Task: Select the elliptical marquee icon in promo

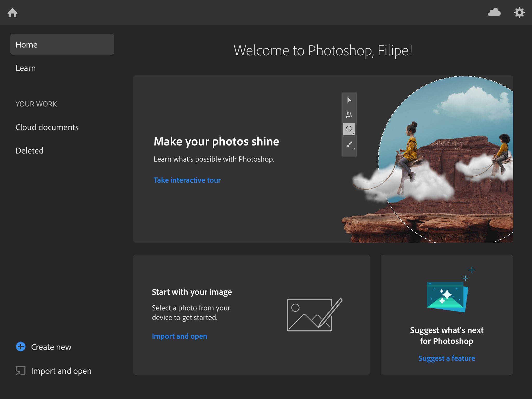Action: point(349,129)
